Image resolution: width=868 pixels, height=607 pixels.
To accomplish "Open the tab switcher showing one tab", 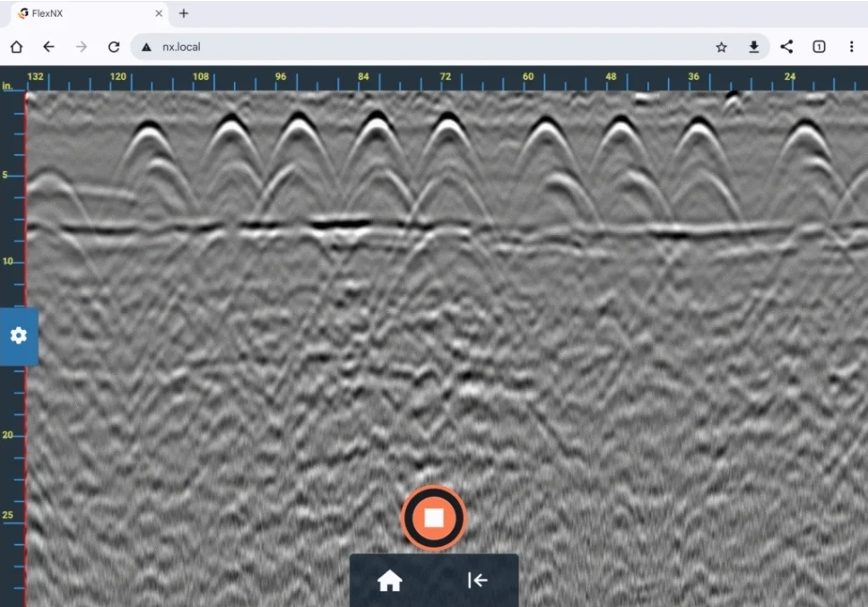I will point(819,47).
